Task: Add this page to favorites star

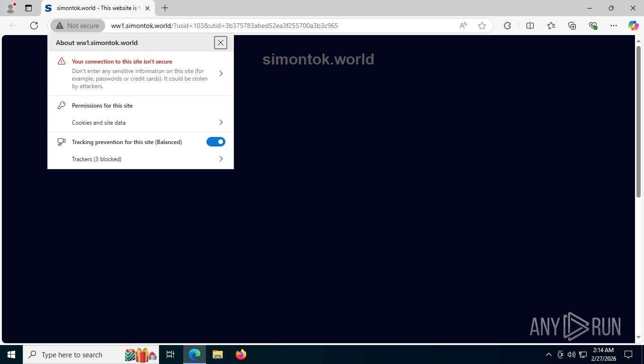Action: point(482,26)
